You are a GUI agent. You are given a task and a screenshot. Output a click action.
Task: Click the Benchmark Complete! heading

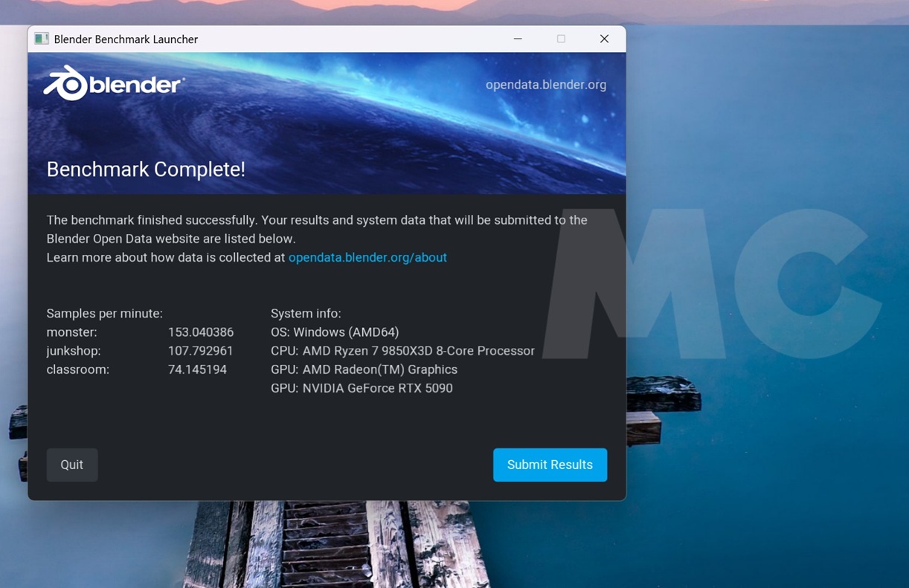(x=146, y=169)
